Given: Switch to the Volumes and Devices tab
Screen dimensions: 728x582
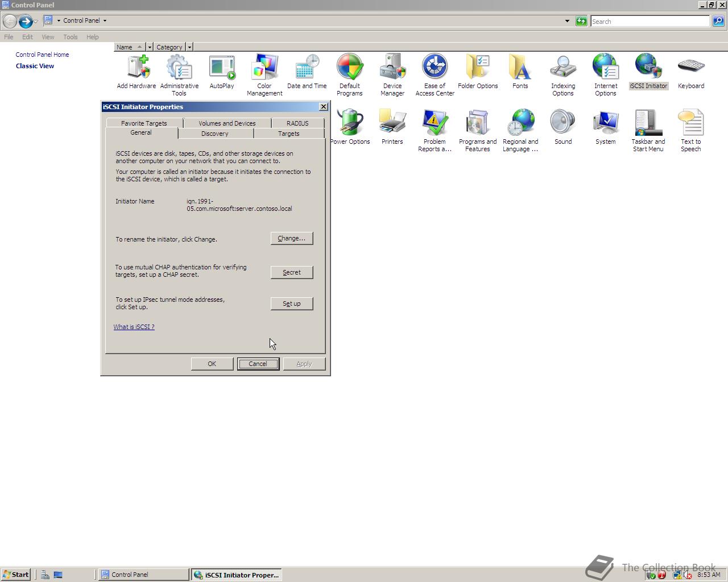Looking at the screenshot, I should pos(227,123).
